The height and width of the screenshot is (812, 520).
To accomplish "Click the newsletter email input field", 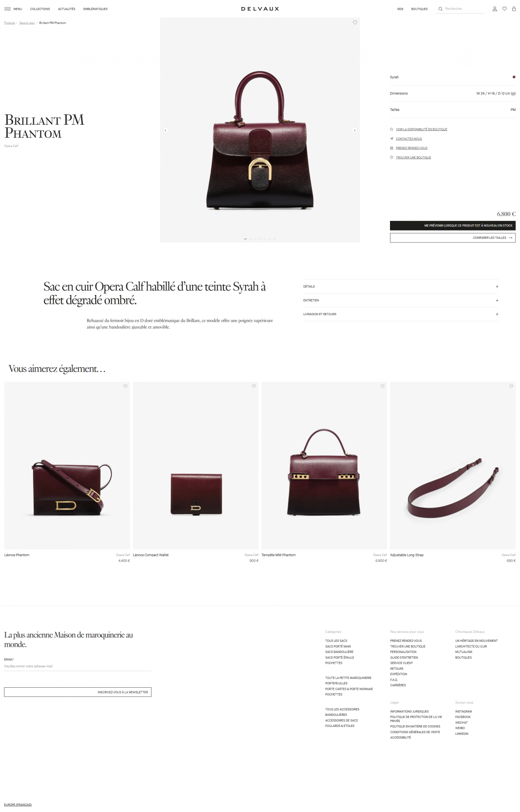I will pos(78,666).
